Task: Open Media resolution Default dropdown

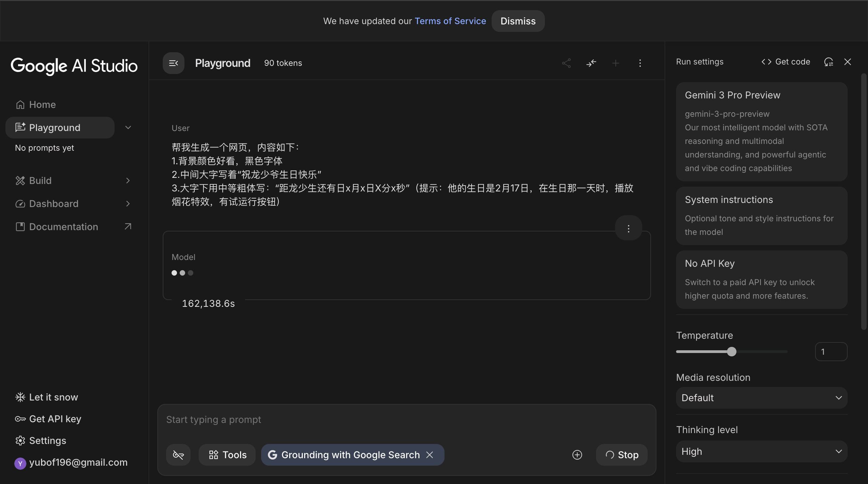Action: coord(762,398)
